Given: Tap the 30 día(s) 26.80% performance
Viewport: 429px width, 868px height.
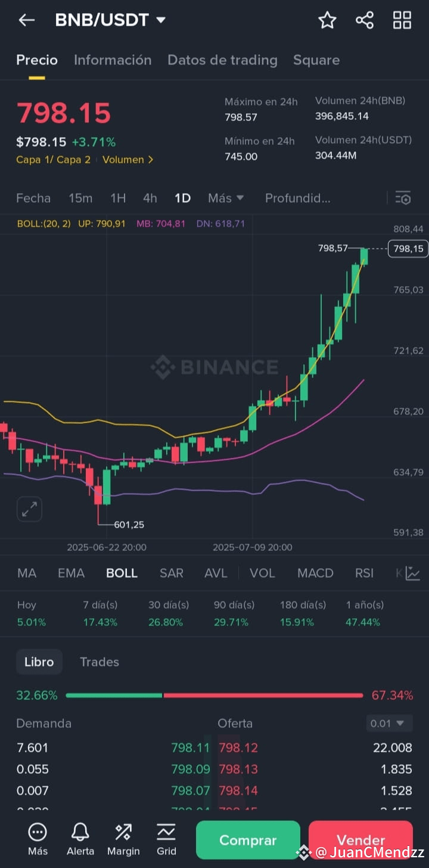Looking at the screenshot, I should point(169,613).
